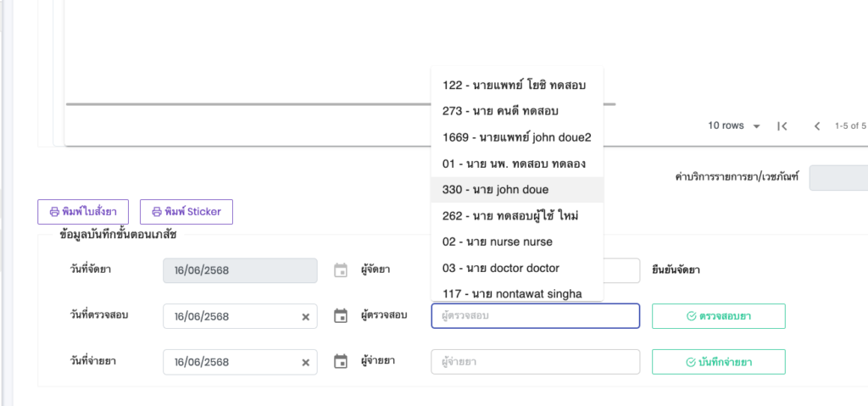868x406 pixels.
Task: Choose 122 - นายแพทย์ โยชิ ทดสอบ from list
Action: (x=517, y=86)
